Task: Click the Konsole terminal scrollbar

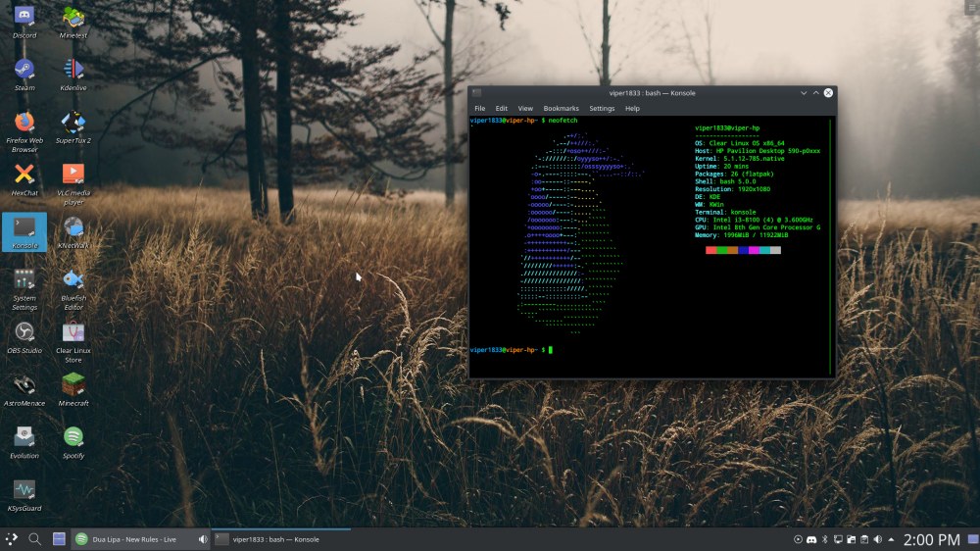Action: [831, 246]
